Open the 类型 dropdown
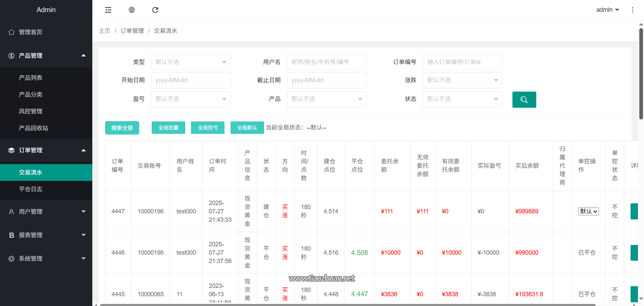Screen dimensions: 644x306 pos(191,62)
